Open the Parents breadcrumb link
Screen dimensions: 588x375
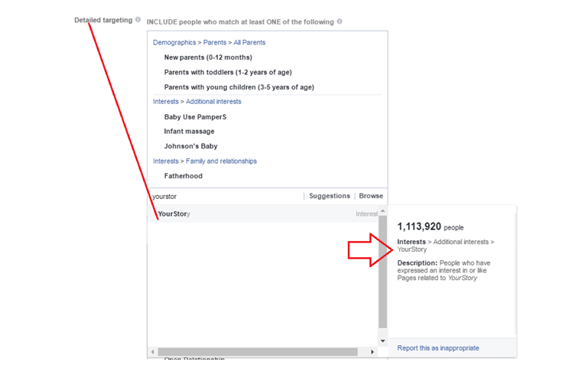[215, 42]
